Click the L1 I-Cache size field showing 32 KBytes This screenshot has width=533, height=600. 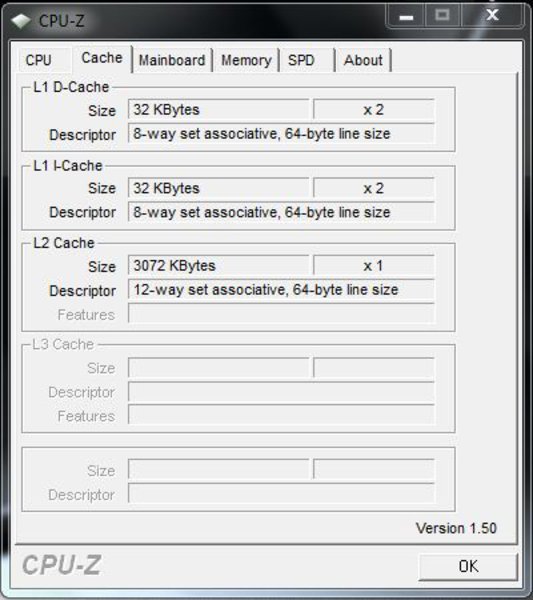218,188
